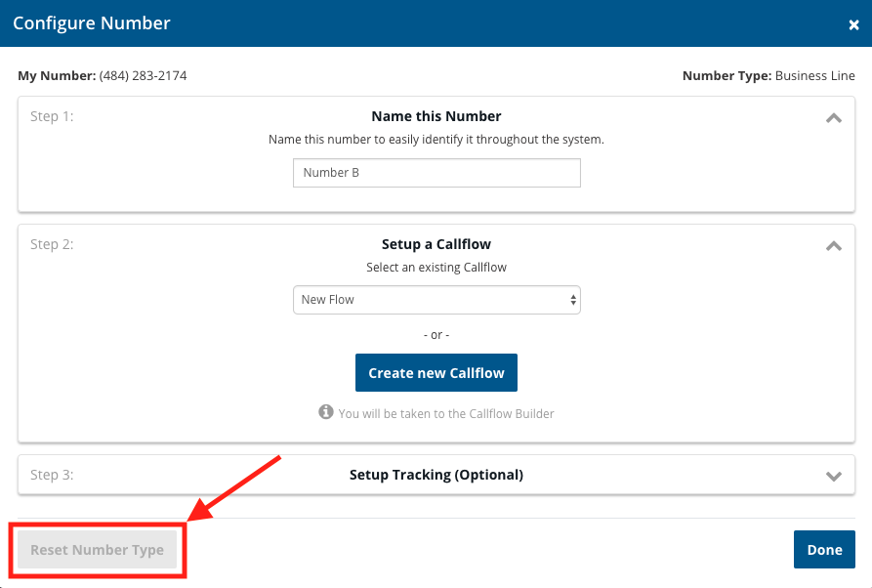Screen dimensions: 872x588
Task: Open the existing Callflow dropdown showing New Flow
Action: 436,300
